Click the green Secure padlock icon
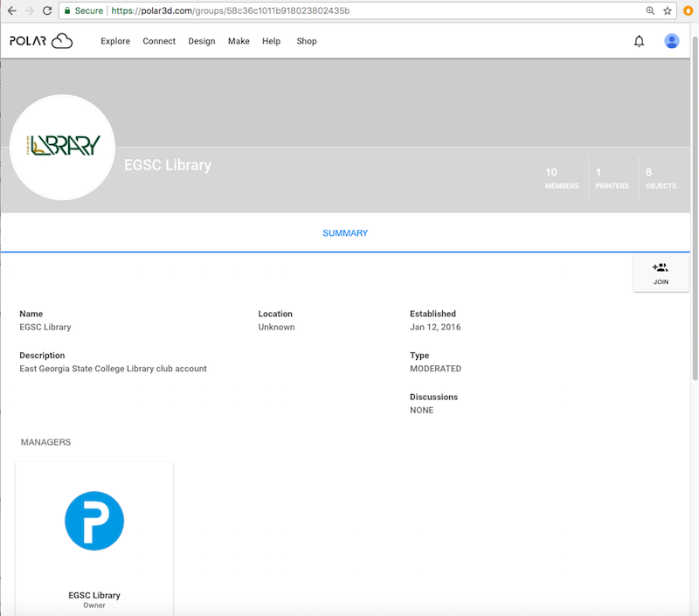 [67, 10]
